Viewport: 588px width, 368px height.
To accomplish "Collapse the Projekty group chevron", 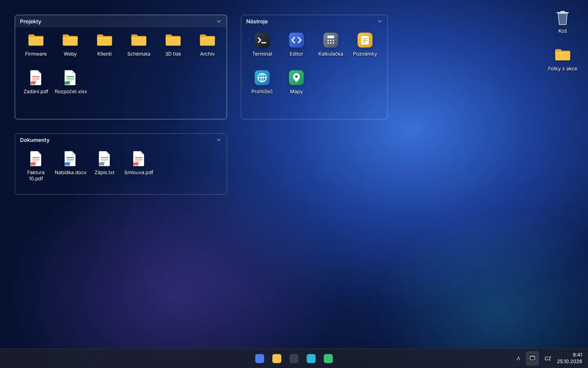I will [219, 21].
